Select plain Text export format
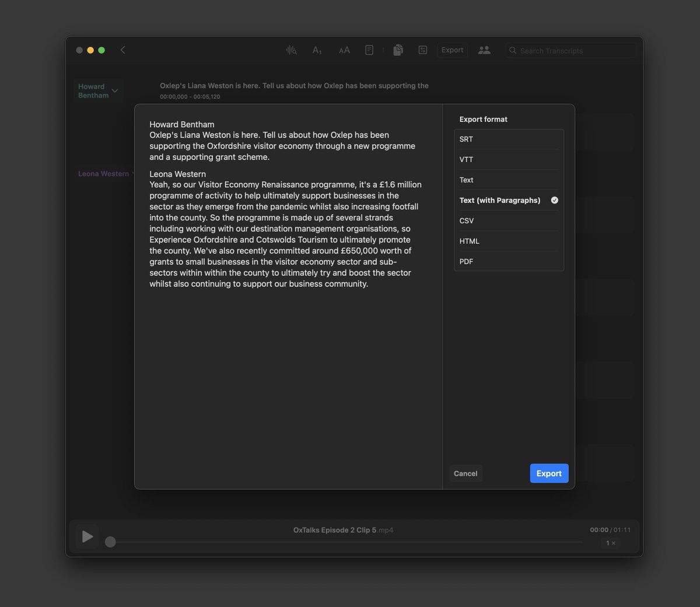Image resolution: width=700 pixels, height=607 pixels. (509, 180)
